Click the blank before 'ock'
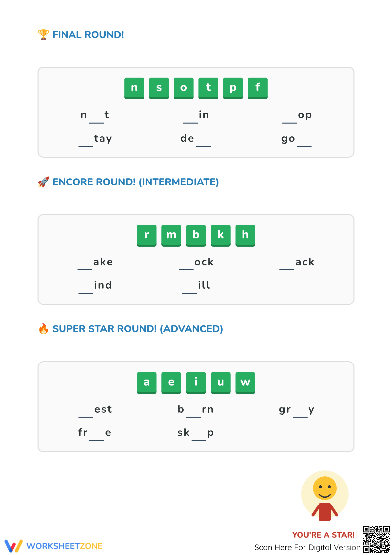Image resolution: width=392 pixels, height=555 pixels. [186, 266]
